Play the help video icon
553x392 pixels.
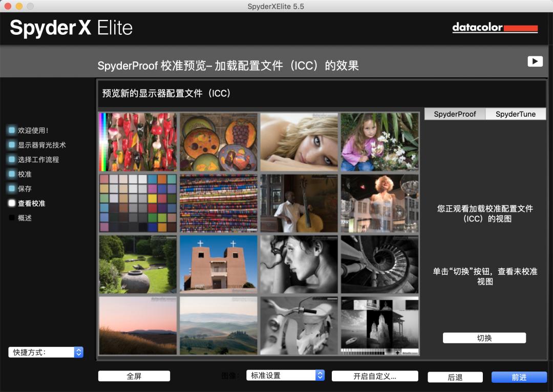pos(535,61)
